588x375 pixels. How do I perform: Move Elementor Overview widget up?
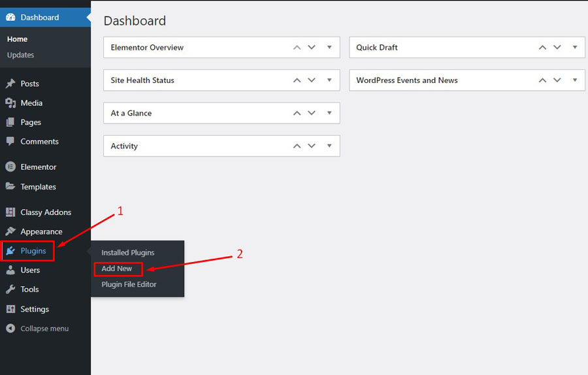[297, 47]
